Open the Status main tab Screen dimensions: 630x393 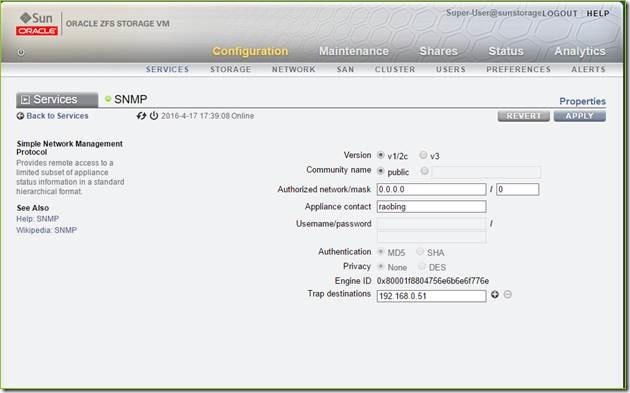[506, 51]
